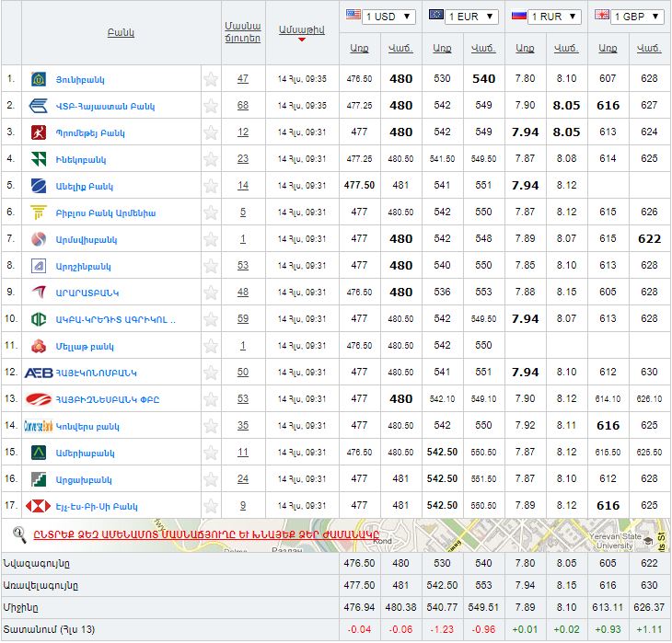Sort the table by the Բանկ column header
The image size is (672, 643).
121,32
